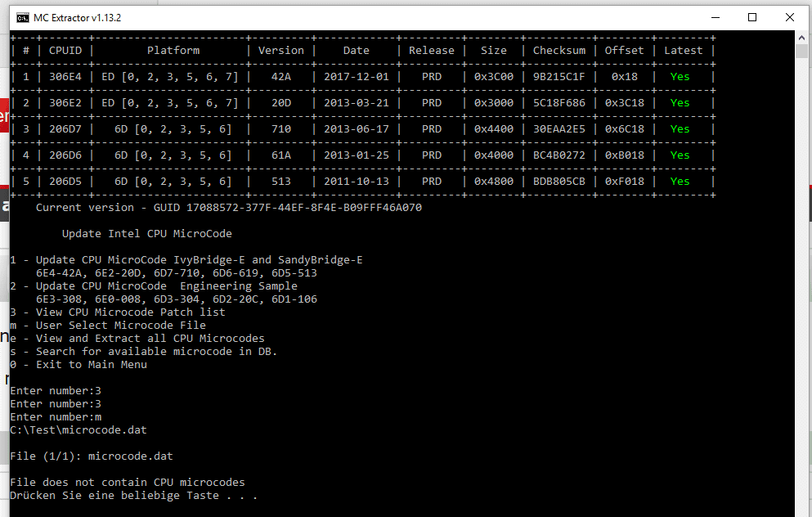The height and width of the screenshot is (517, 812).
Task: Click the Latest column header
Action: (x=684, y=50)
